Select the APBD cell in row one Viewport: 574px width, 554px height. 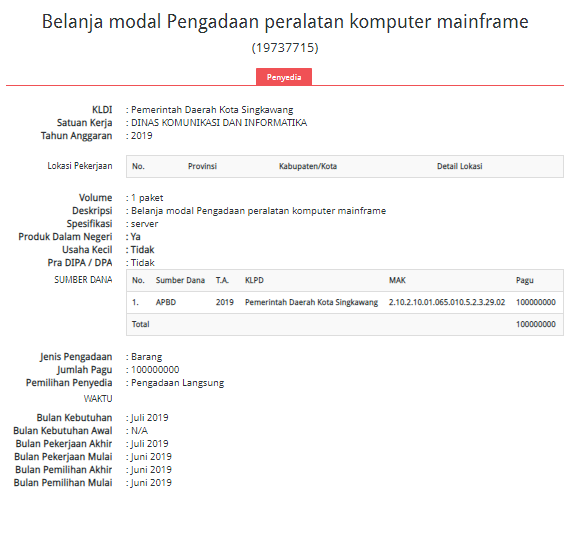166,302
